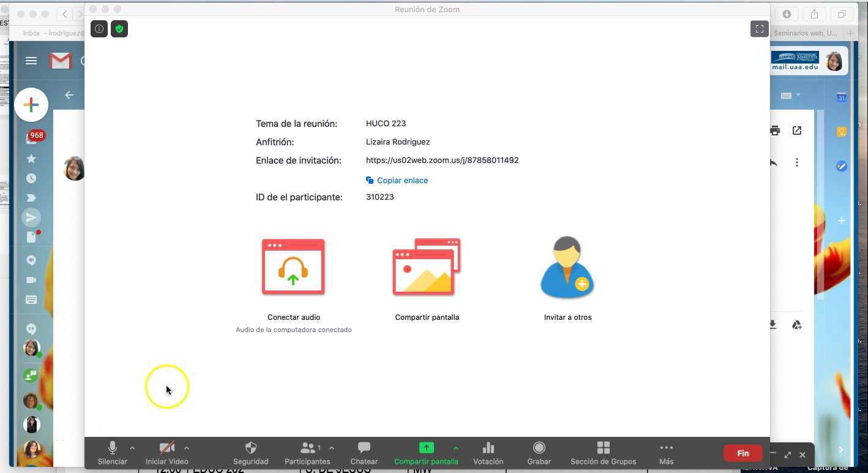Click Gmail expand side panel chevron
The height and width of the screenshot is (473, 868).
(x=841, y=450)
